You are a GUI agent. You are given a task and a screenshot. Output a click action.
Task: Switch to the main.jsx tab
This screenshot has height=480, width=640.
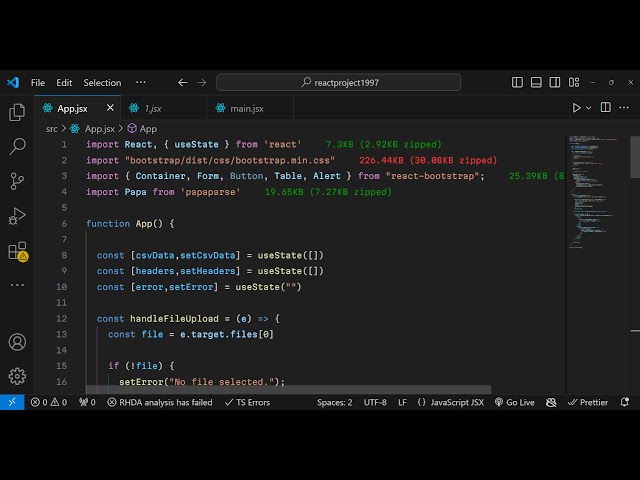point(246,108)
